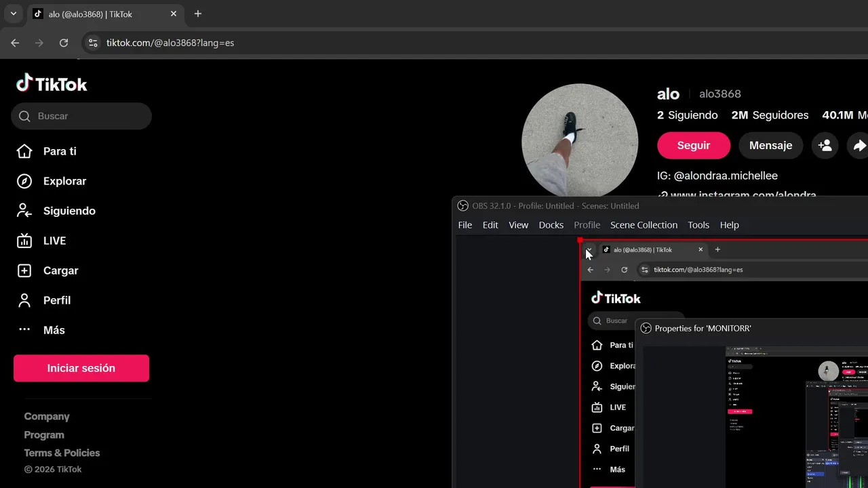Click the add-friend icon next to Mensaje
Screen dimensions: 868x488
[x=825, y=145]
